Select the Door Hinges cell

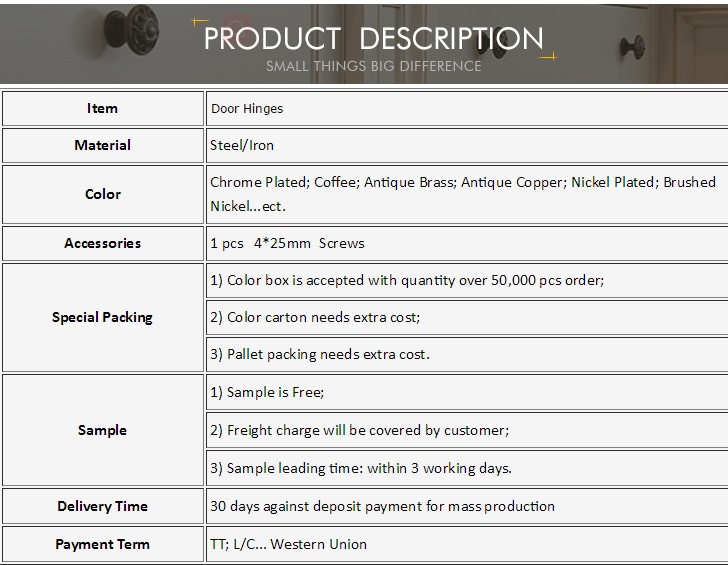467,109
